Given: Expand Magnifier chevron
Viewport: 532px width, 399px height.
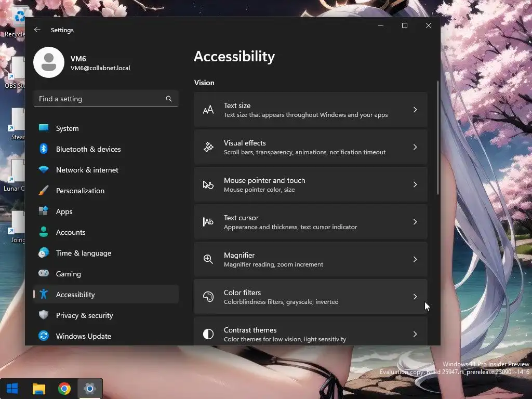Looking at the screenshot, I should [x=415, y=259].
